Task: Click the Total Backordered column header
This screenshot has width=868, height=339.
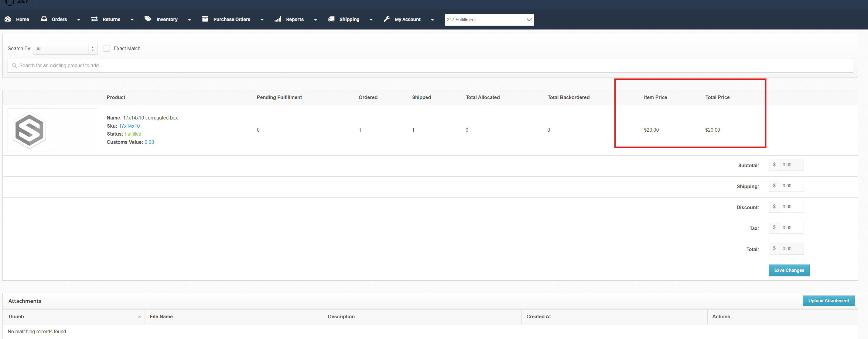Action: coord(569,98)
